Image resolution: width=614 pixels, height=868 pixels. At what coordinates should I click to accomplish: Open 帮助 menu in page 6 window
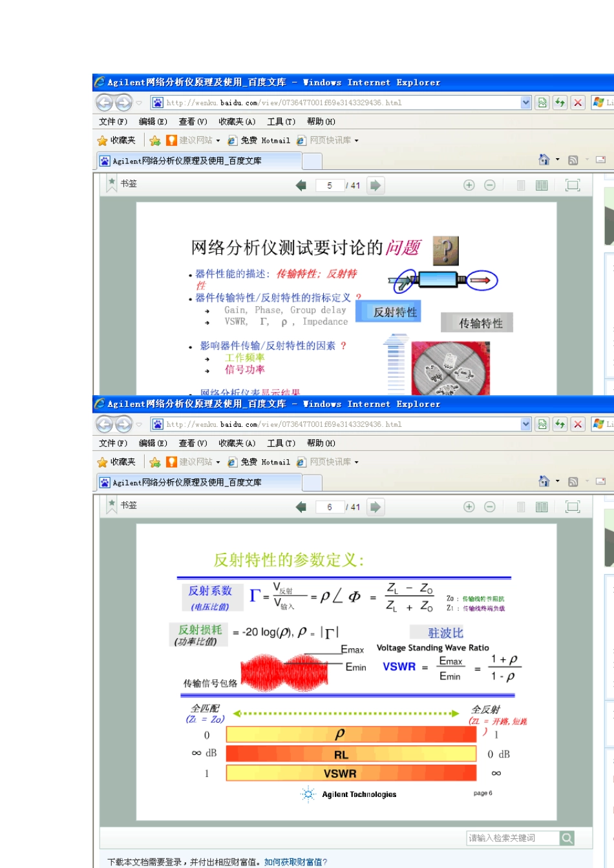pyautogui.click(x=321, y=443)
